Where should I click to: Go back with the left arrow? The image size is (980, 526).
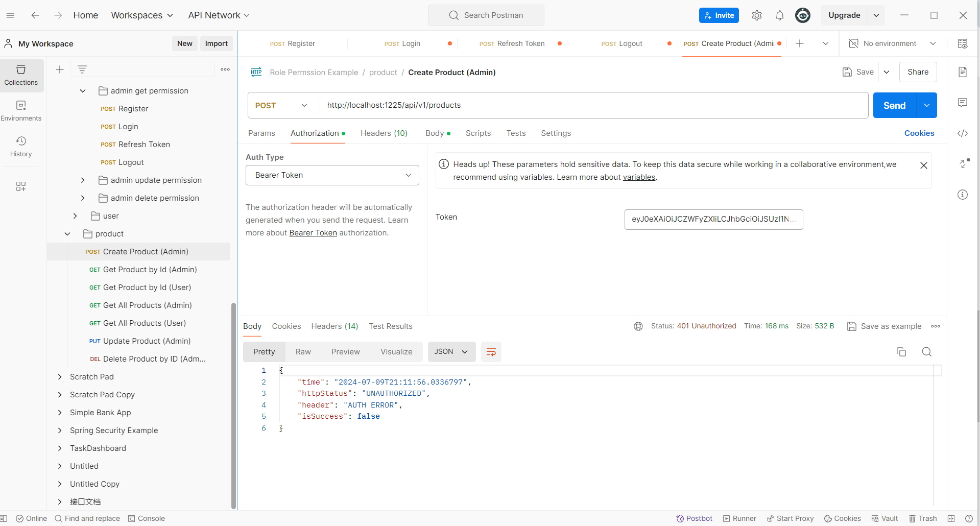pos(35,15)
